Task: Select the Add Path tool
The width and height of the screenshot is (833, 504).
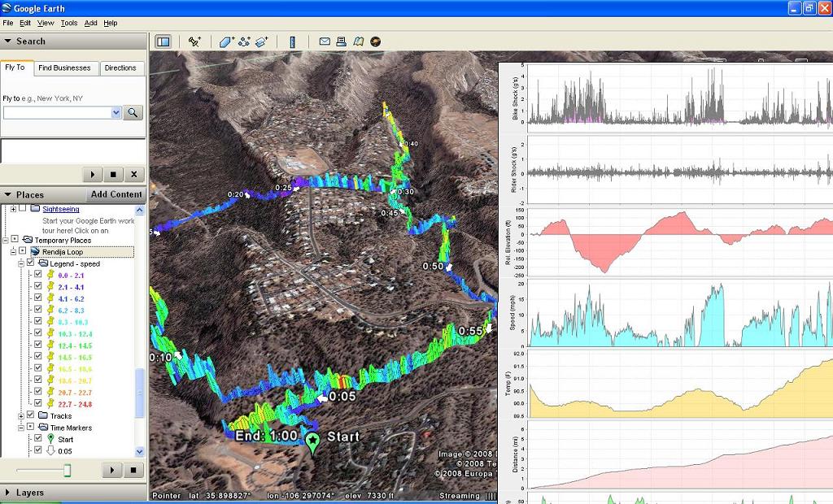Action: (244, 41)
